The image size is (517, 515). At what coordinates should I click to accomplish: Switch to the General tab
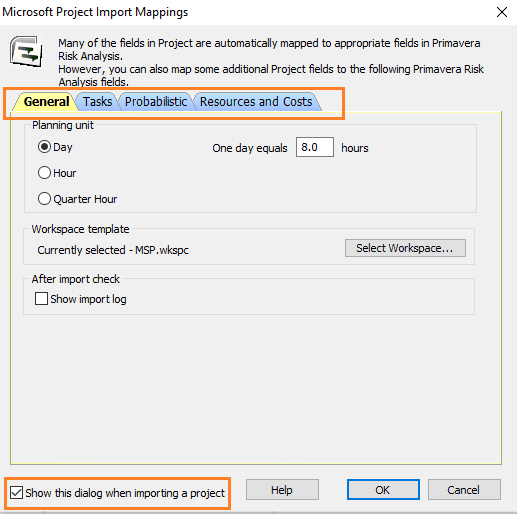[x=46, y=102]
